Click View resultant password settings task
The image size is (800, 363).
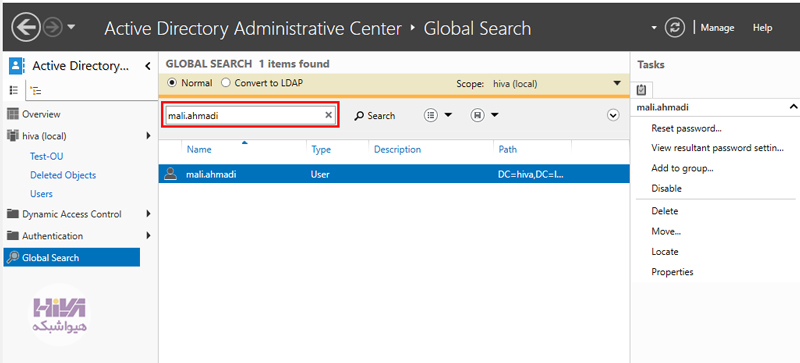pos(717,148)
